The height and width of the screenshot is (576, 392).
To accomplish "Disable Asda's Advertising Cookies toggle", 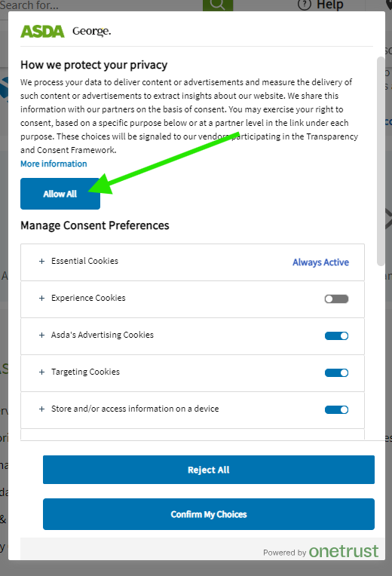I will point(336,335).
